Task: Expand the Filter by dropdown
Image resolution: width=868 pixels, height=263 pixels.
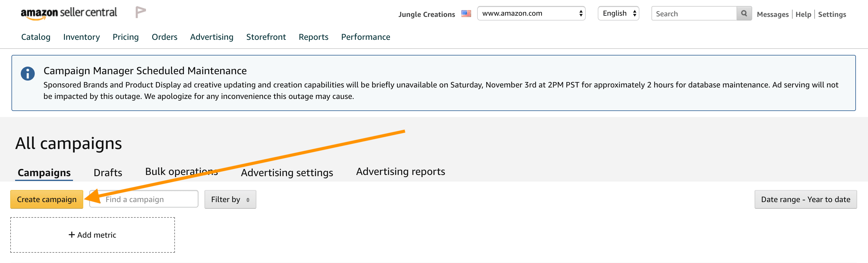Action: click(x=230, y=200)
